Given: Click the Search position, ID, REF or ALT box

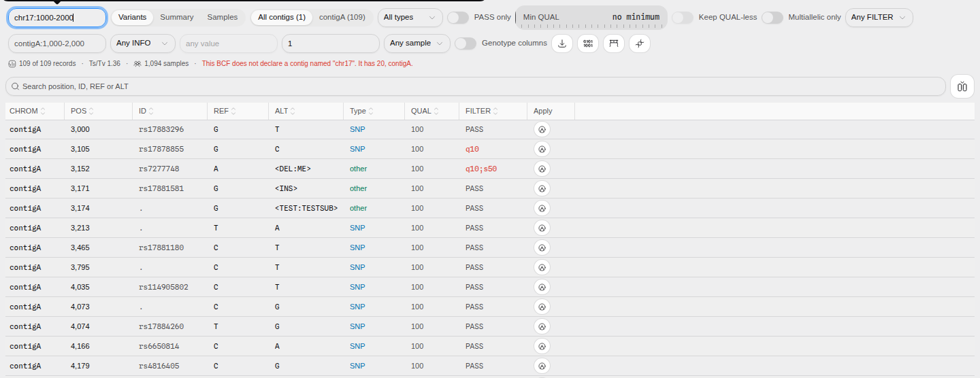Looking at the screenshot, I should [x=476, y=86].
